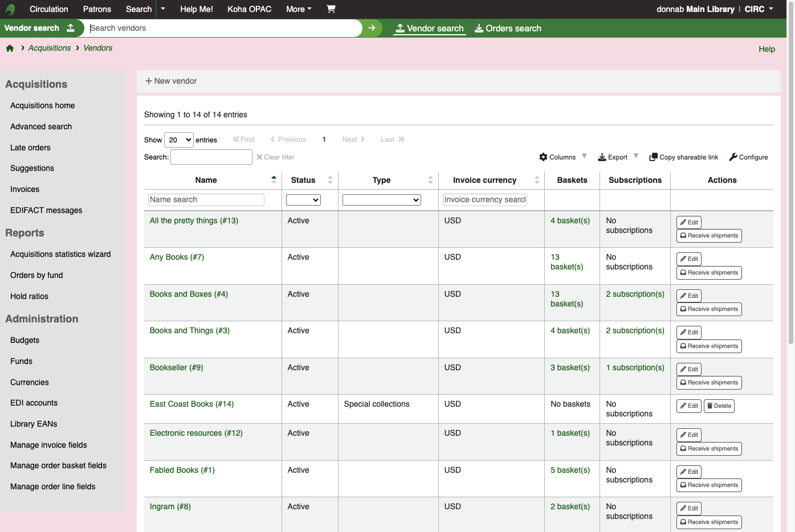Select Vendor search tab
The image size is (795, 532).
click(x=430, y=28)
